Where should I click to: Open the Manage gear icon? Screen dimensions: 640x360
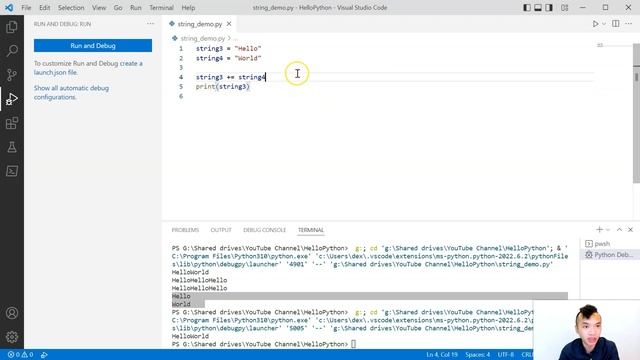pyautogui.click(x=12, y=337)
